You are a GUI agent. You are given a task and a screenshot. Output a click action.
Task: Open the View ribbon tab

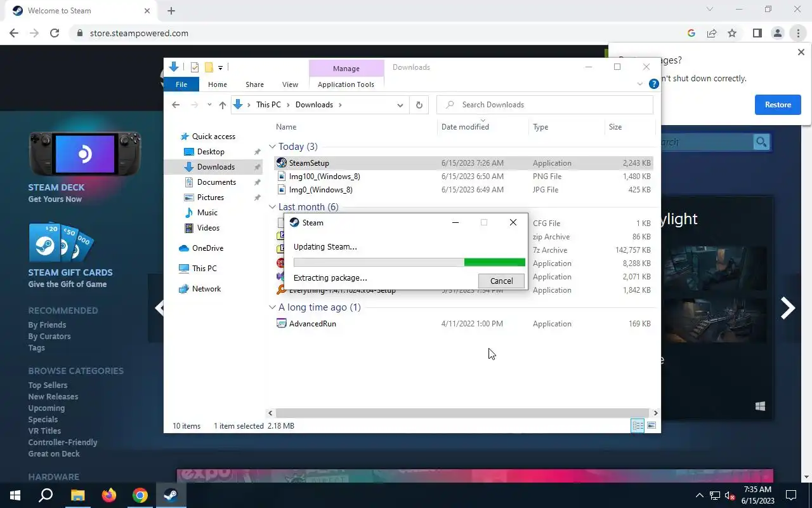[290, 84]
